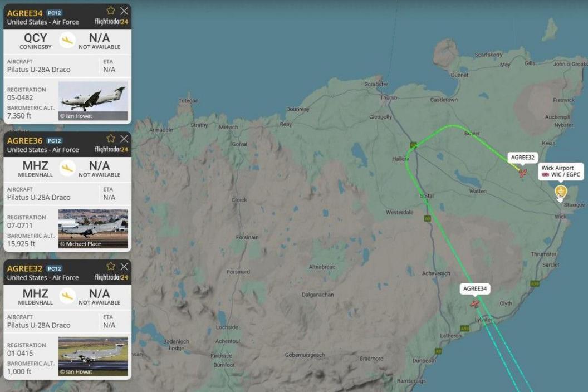The height and width of the screenshot is (392, 588).
Task: Close the AGREE36 flight info card
Action: [x=124, y=139]
